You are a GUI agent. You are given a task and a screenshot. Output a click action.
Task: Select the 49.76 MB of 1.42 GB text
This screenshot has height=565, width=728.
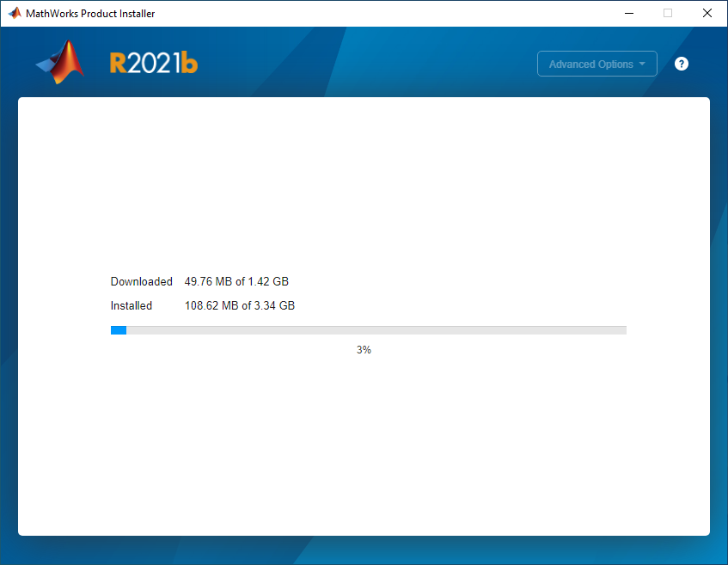[x=236, y=281]
